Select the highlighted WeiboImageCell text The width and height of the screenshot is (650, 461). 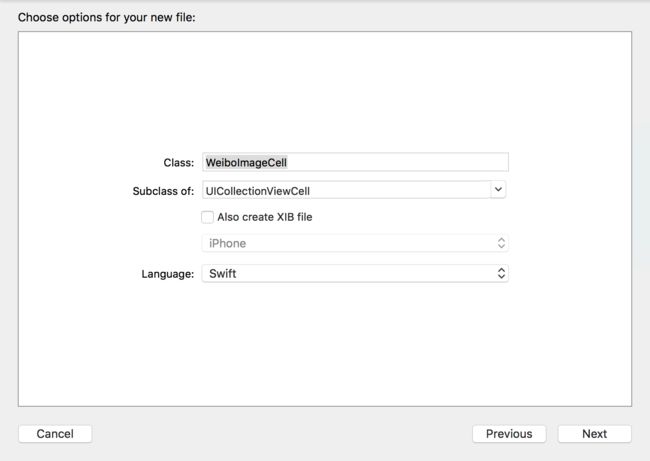246,163
